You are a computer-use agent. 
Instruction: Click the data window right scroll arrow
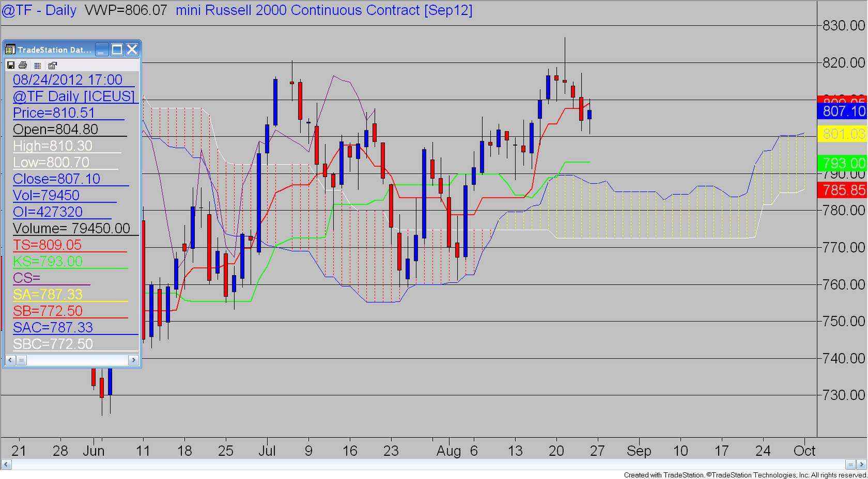pyautogui.click(x=134, y=360)
